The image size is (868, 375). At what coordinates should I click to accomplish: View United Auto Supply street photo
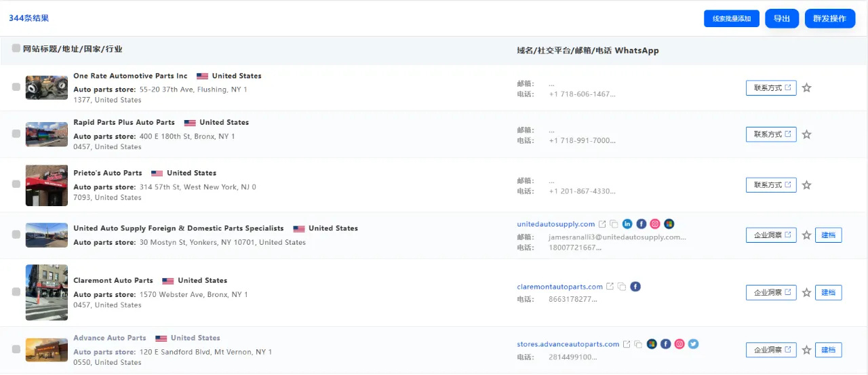[x=47, y=235]
